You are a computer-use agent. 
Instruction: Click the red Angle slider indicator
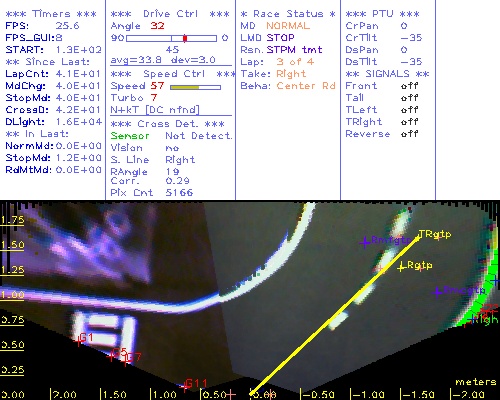click(185, 38)
